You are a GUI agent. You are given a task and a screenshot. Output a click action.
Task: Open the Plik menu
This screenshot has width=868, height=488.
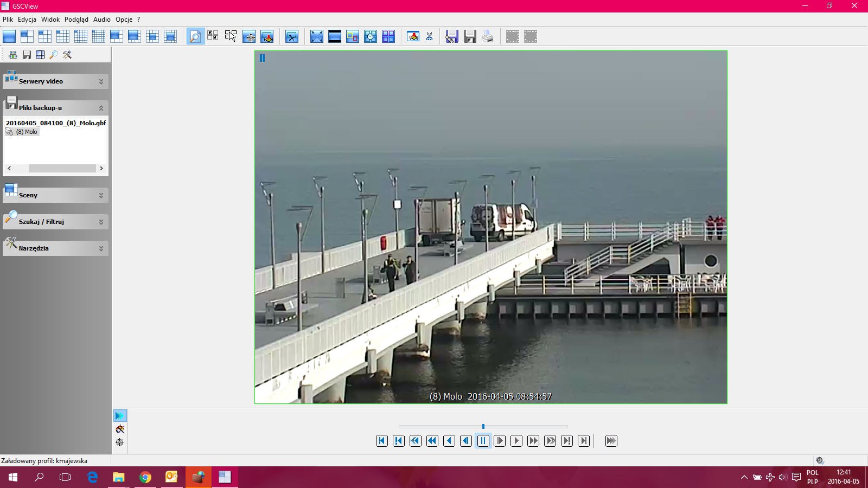pos(8,20)
